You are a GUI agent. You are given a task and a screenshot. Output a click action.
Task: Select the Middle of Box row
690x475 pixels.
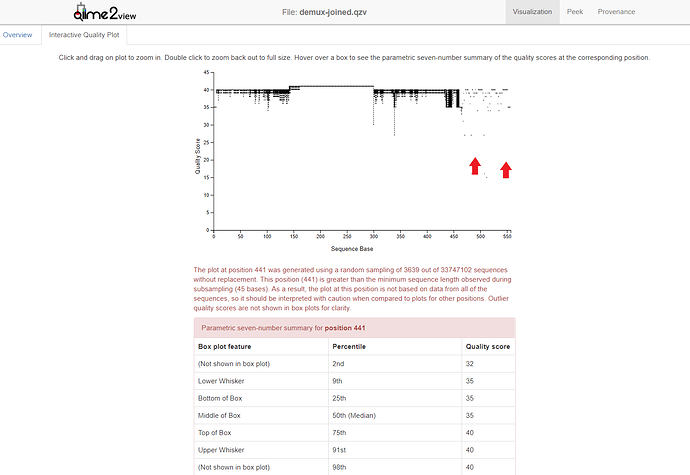tap(354, 415)
